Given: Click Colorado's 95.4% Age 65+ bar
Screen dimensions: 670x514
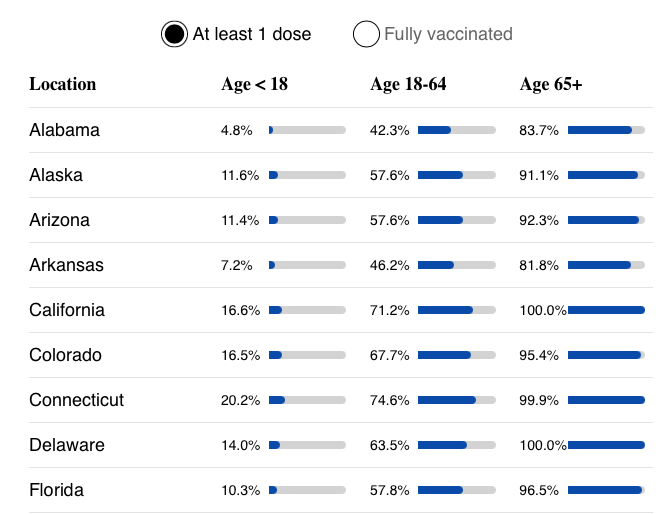Looking at the screenshot, I should [x=606, y=355].
